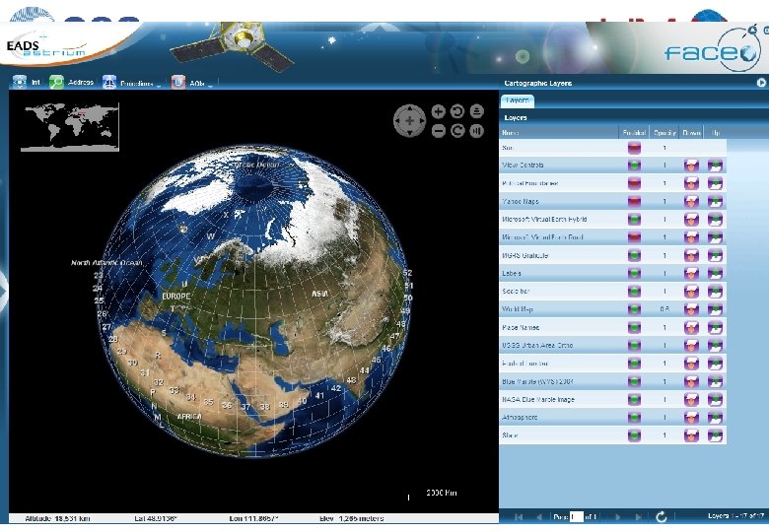Click the Faceo logo

click(714, 50)
